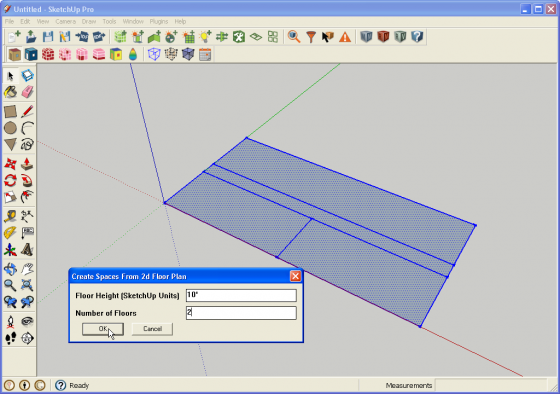Choose the Rotate tool
The width and height of the screenshot is (560, 394).
coord(10,180)
